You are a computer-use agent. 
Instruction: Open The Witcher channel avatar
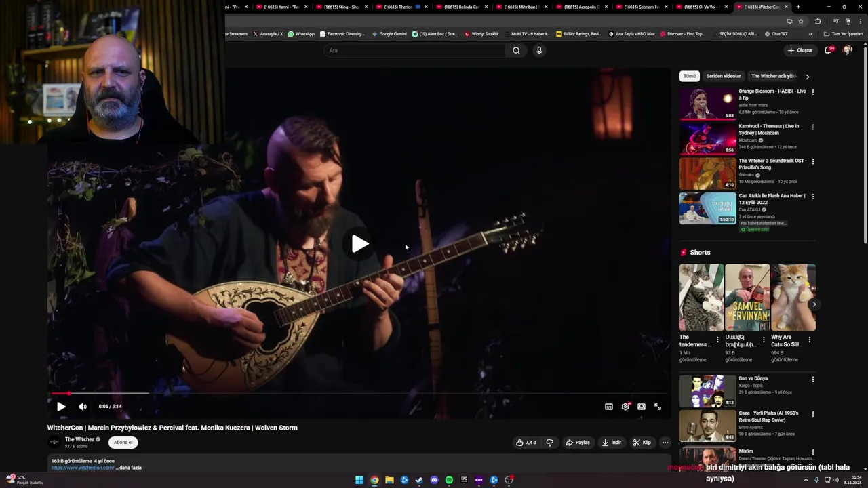point(54,443)
